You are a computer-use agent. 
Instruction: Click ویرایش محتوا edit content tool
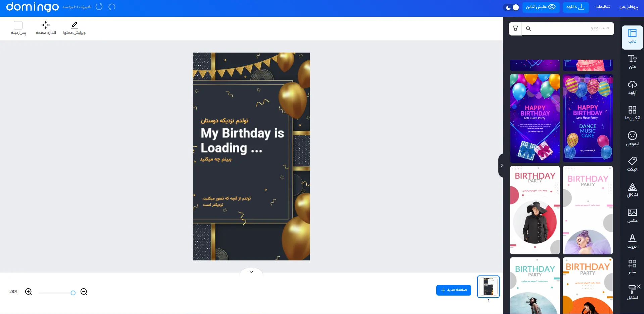coord(75,28)
